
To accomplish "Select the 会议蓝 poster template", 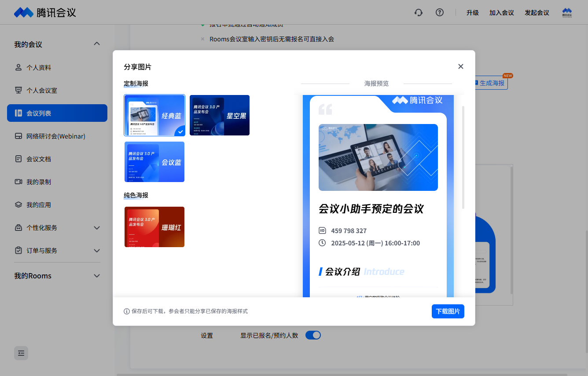I will tap(154, 162).
